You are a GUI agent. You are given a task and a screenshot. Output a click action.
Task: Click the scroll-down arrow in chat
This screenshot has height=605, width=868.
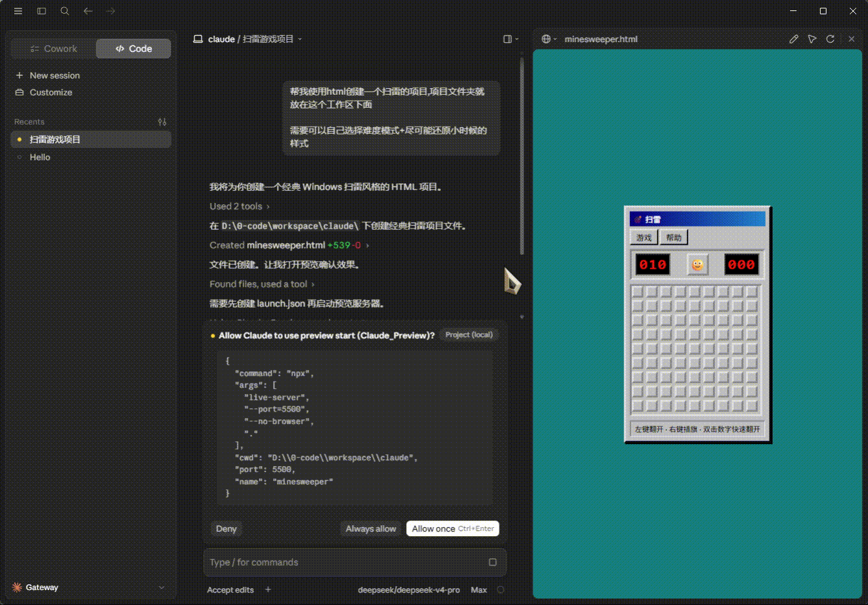click(522, 317)
